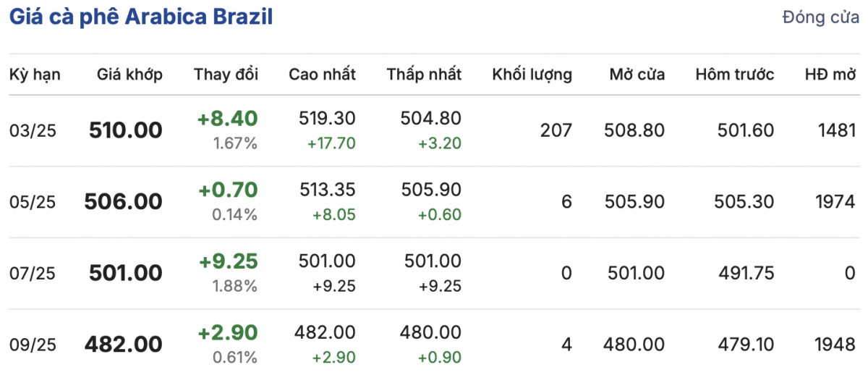Sort by Kỳ hạn column header
The height and width of the screenshot is (375, 868).
pos(35,75)
